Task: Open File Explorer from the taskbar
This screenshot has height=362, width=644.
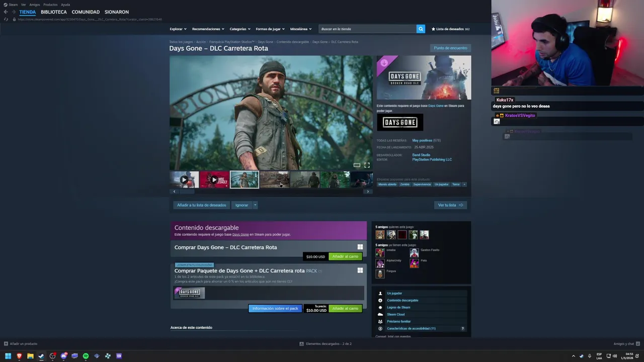Action: (30, 356)
